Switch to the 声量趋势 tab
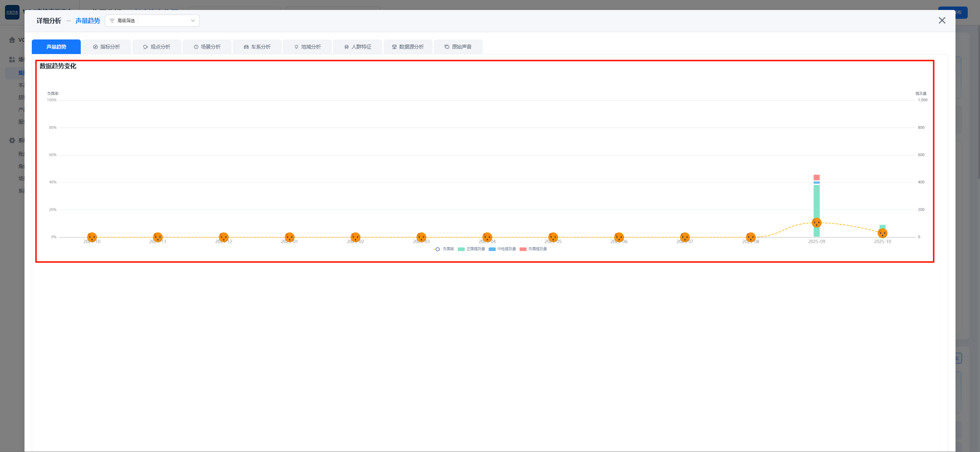This screenshot has height=452, width=980. click(56, 47)
